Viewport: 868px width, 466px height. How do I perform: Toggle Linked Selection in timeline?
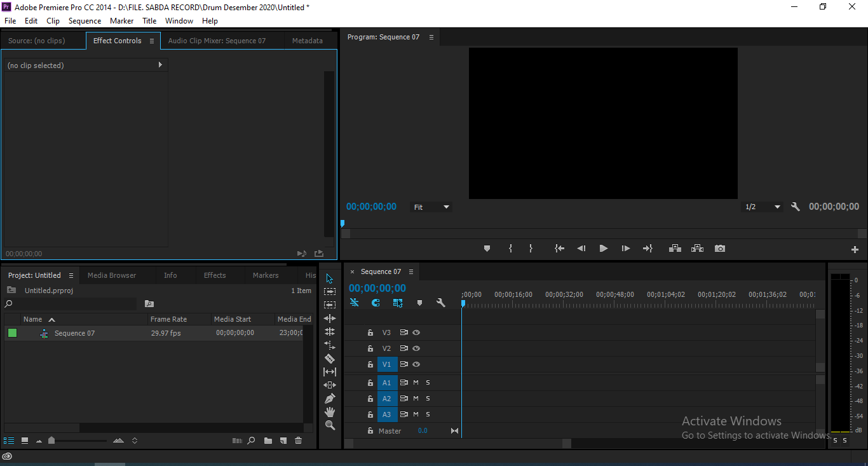(x=398, y=303)
